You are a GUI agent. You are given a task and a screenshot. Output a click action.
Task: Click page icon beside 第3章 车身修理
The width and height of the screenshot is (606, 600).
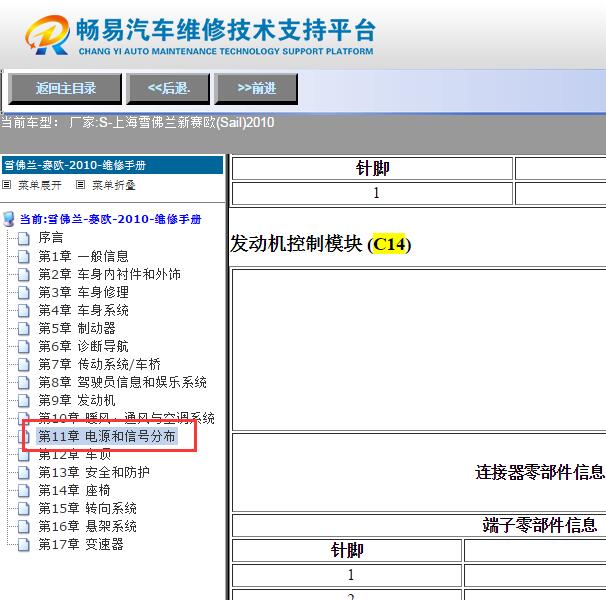pyautogui.click(x=24, y=292)
